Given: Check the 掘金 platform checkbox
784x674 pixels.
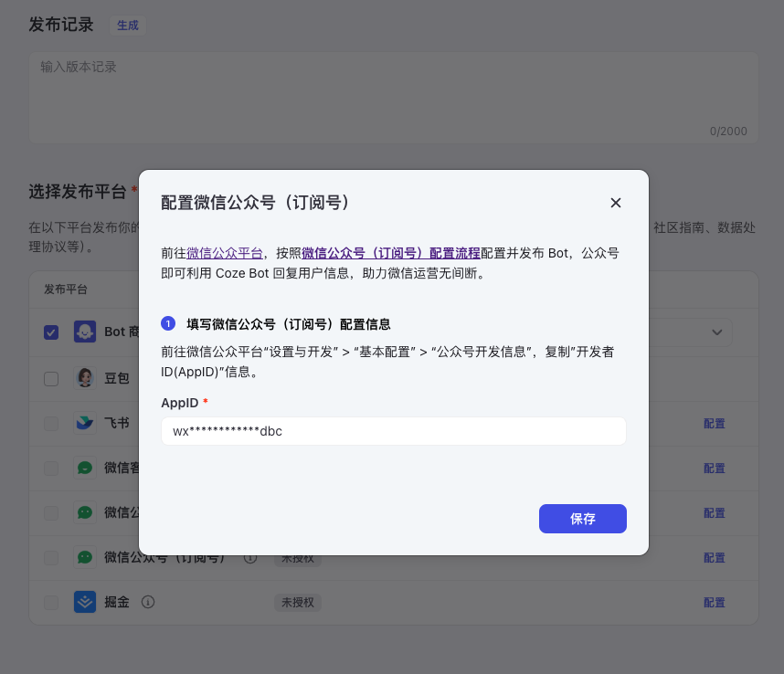Looking at the screenshot, I should [x=51, y=603].
